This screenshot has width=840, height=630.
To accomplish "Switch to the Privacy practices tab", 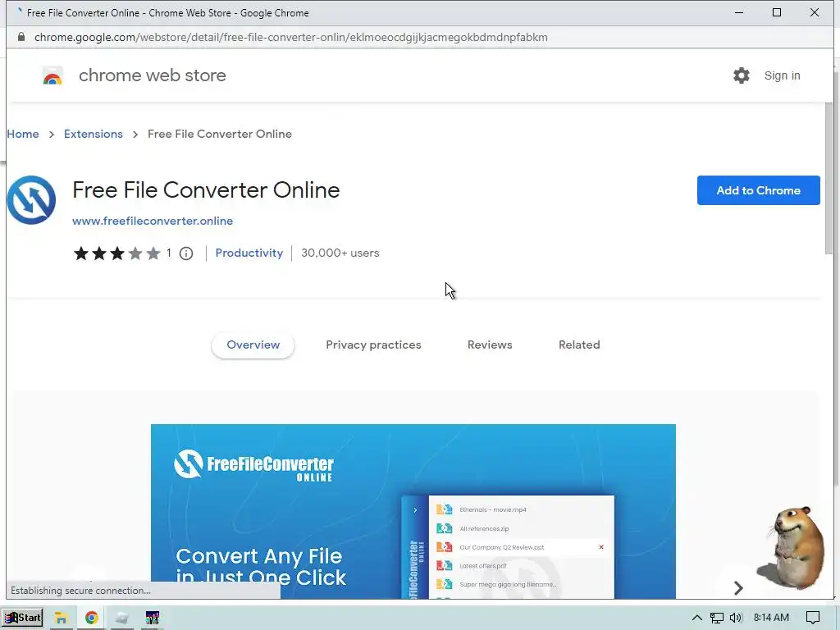I will [373, 345].
